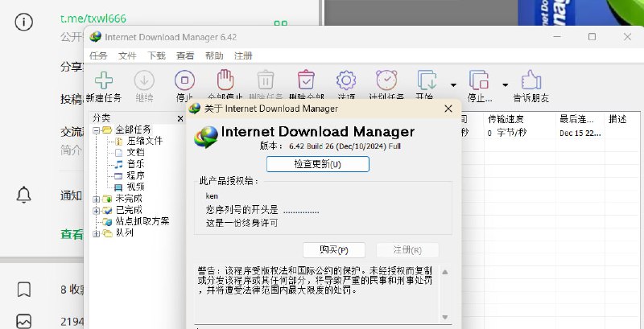
Task: Open Options via the gear icon
Action: click(346, 80)
